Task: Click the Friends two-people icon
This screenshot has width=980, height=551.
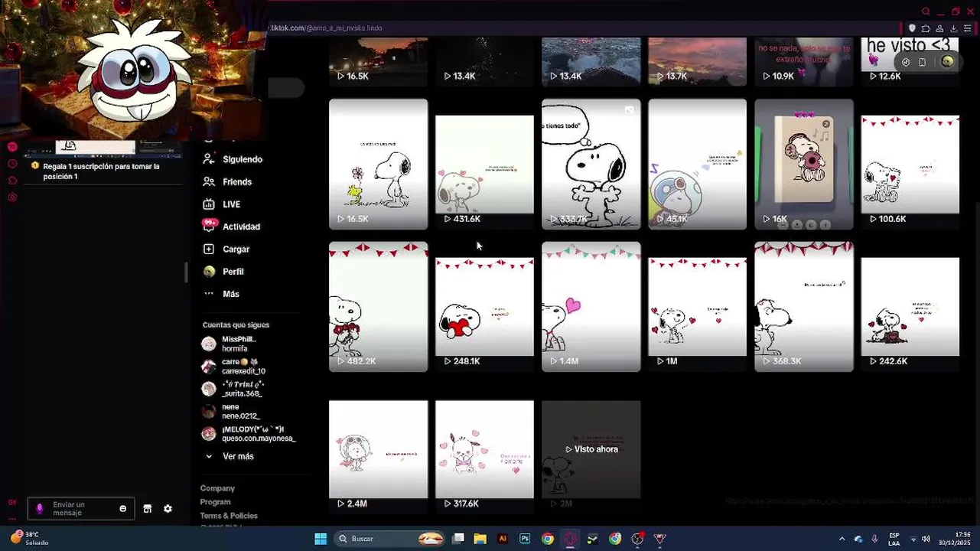Action: coord(208,182)
